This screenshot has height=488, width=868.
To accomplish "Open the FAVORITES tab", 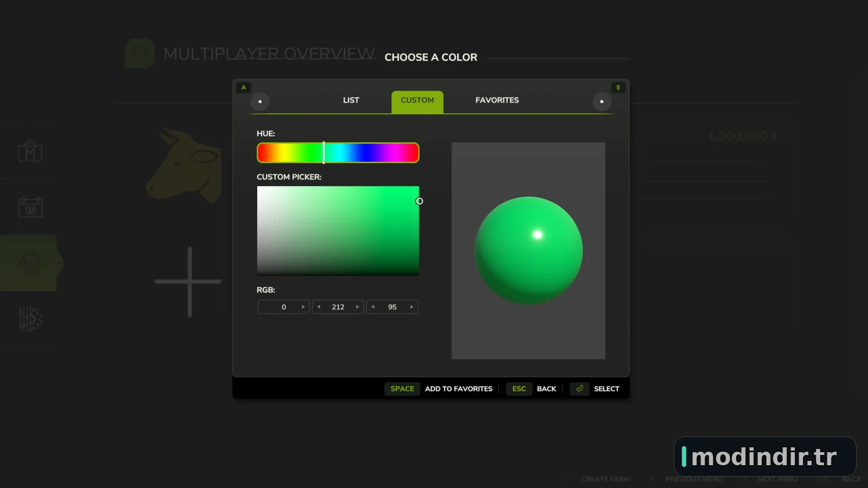I will point(497,100).
